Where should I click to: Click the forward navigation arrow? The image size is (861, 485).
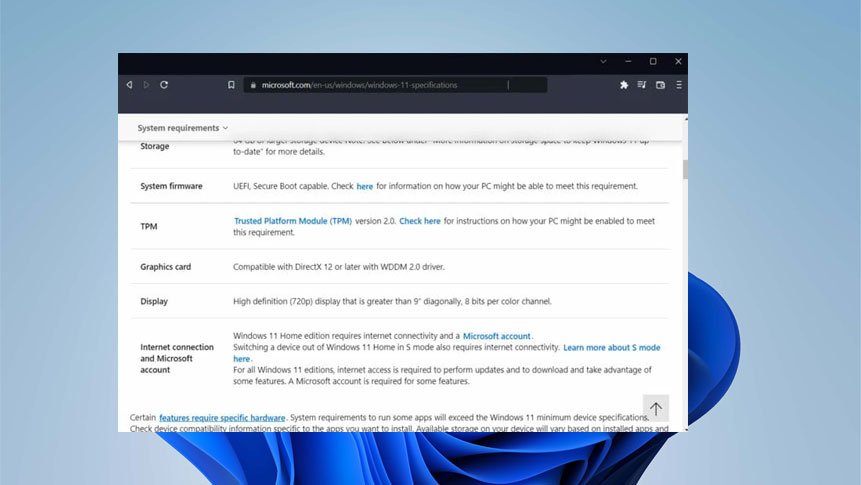coord(146,85)
